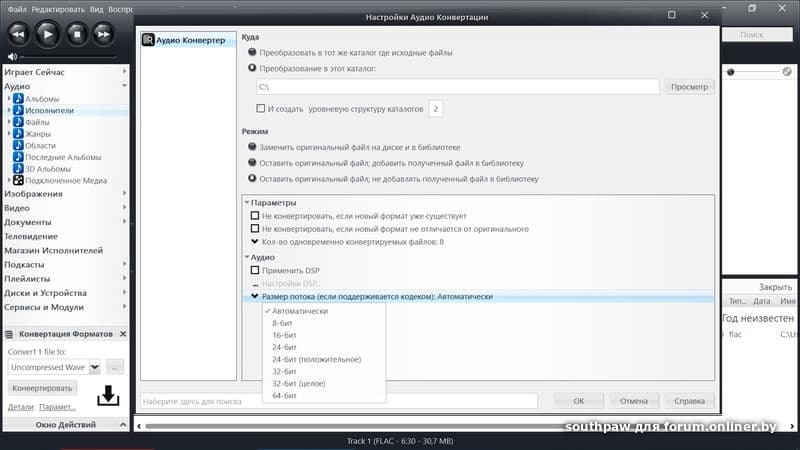Collapse the Аудио sidebar section

(x=124, y=86)
